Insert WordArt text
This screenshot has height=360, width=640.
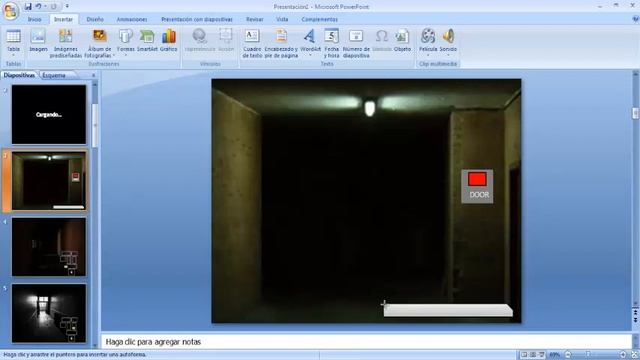[310, 43]
